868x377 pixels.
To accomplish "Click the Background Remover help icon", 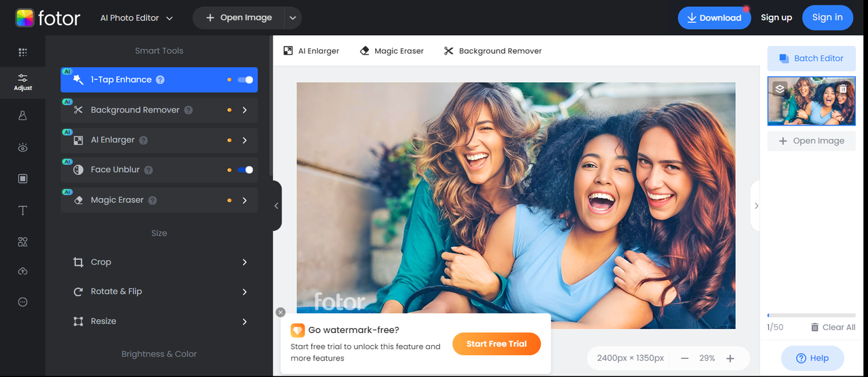I will coord(188,110).
